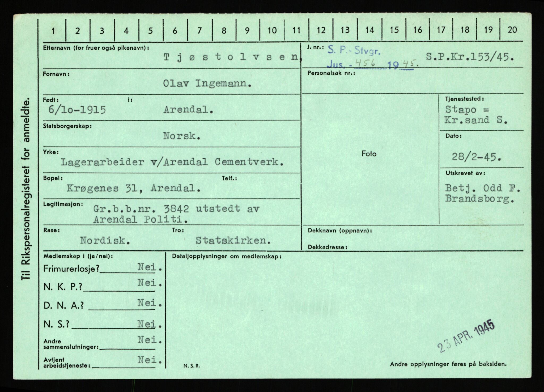
Task: Click the "Telf.:" label
Action: 229,179
